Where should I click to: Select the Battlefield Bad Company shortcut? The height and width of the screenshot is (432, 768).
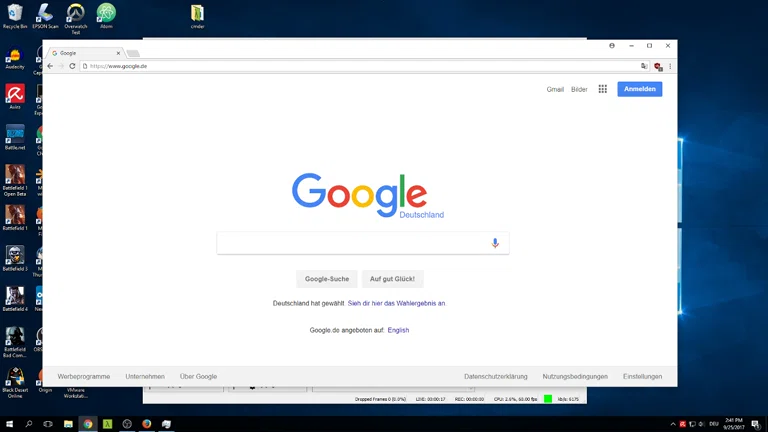point(15,342)
